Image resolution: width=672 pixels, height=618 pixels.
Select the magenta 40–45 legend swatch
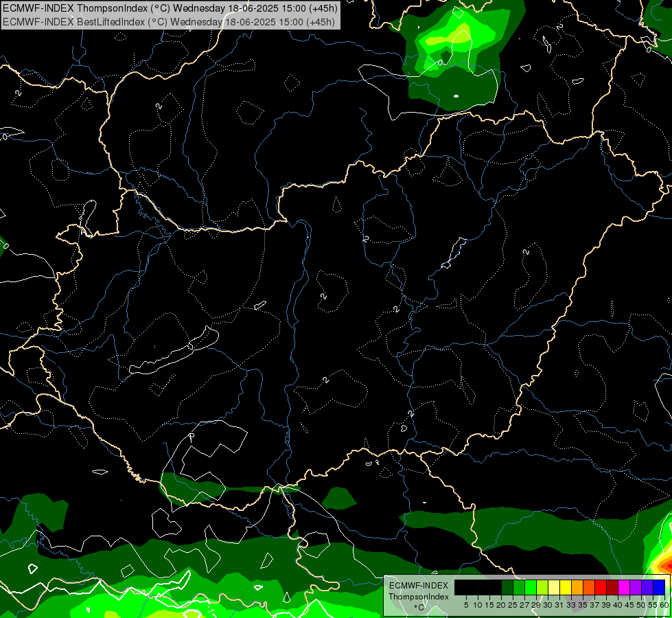(624, 587)
